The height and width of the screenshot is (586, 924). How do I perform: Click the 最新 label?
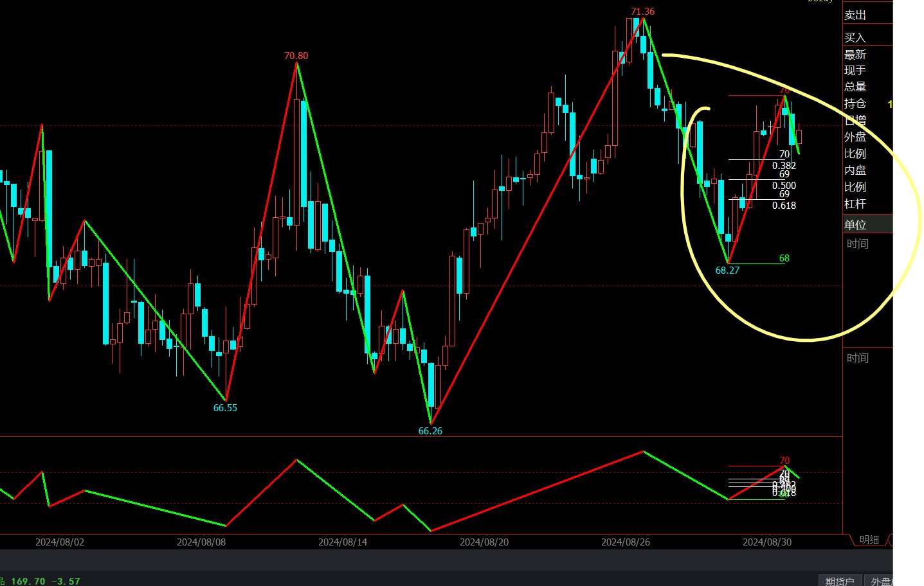[x=855, y=55]
